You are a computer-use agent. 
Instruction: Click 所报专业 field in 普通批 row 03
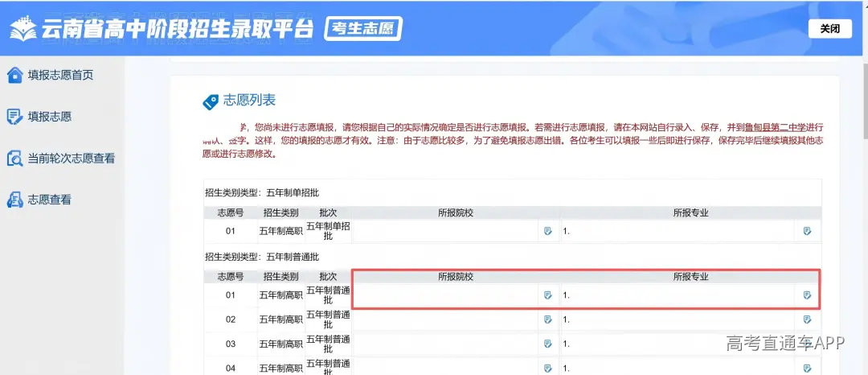tap(678, 344)
